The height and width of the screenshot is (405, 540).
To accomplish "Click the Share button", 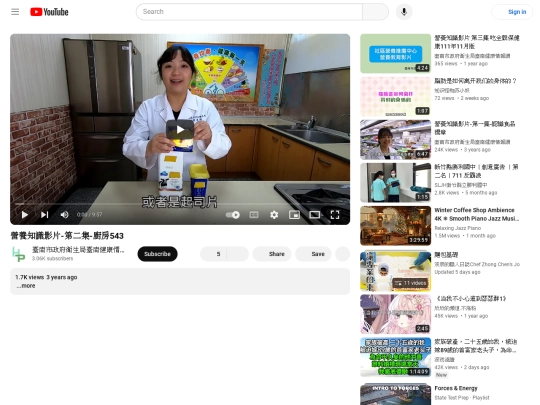I will 272,254.
